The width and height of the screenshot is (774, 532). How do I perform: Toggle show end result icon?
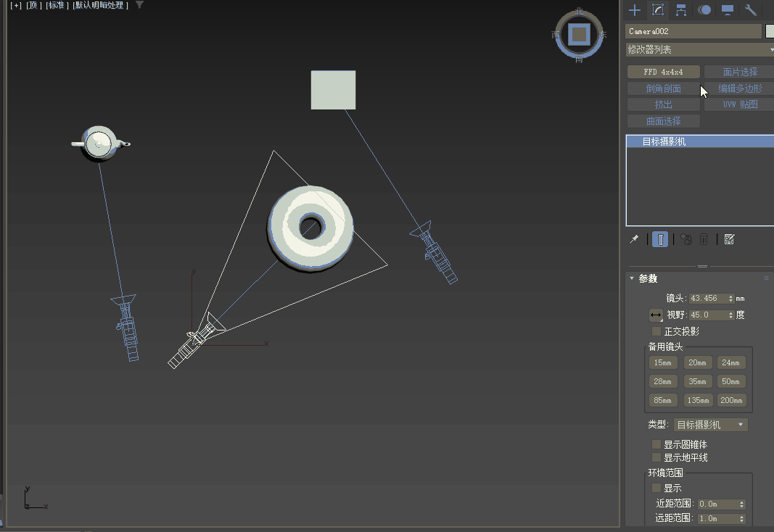[660, 240]
